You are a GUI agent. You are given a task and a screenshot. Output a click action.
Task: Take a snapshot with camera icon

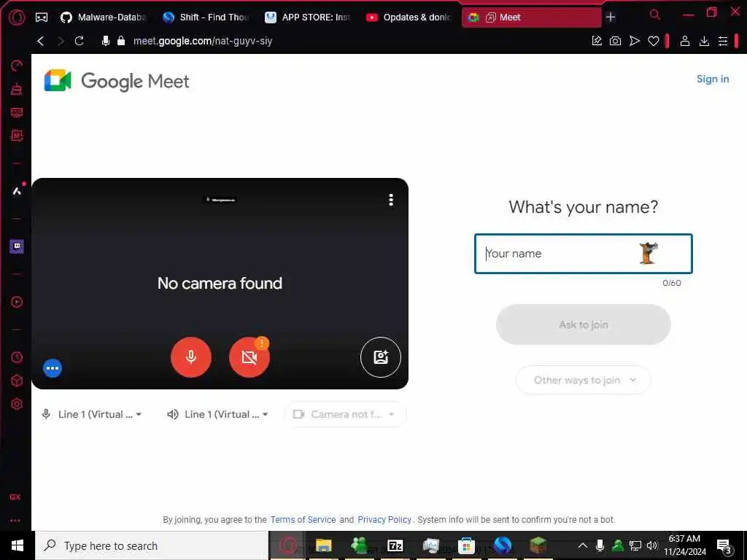point(615,41)
